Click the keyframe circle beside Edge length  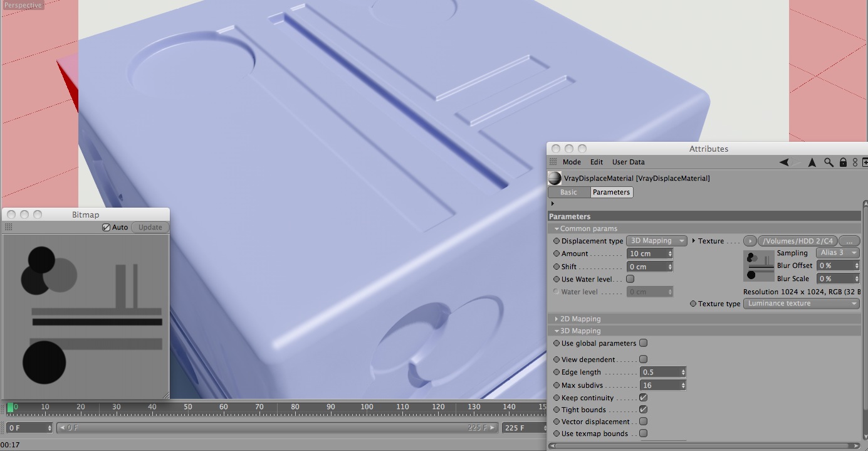point(557,372)
